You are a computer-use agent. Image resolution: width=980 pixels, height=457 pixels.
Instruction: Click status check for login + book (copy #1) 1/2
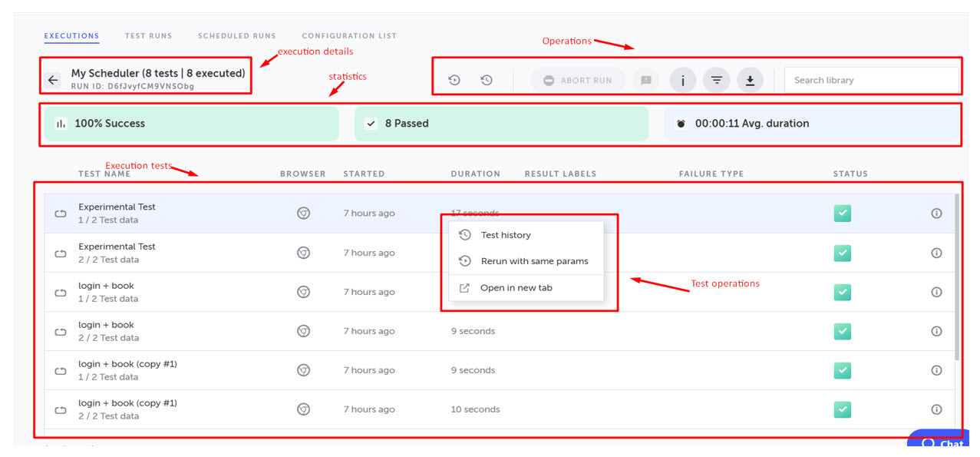pyautogui.click(x=843, y=370)
